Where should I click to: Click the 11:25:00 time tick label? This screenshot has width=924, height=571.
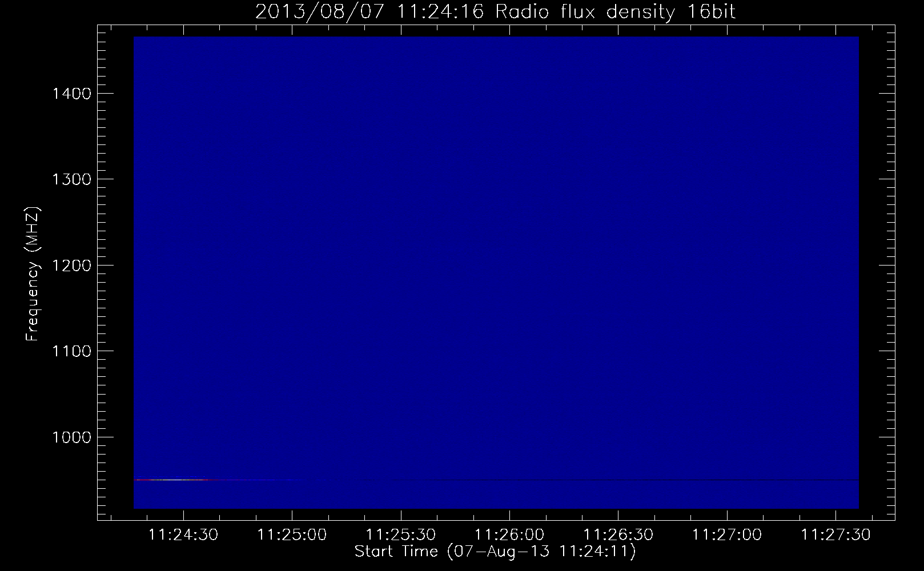[292, 534]
